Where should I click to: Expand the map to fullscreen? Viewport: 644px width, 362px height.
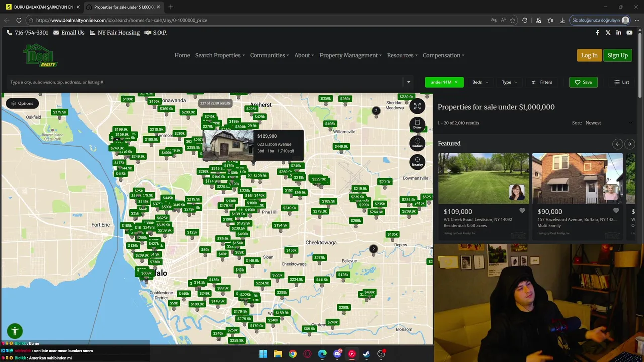click(x=417, y=106)
